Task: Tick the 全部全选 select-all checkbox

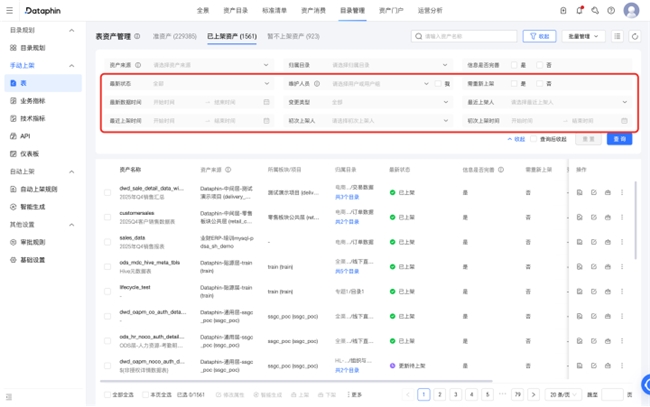Action: pyautogui.click(x=108, y=395)
